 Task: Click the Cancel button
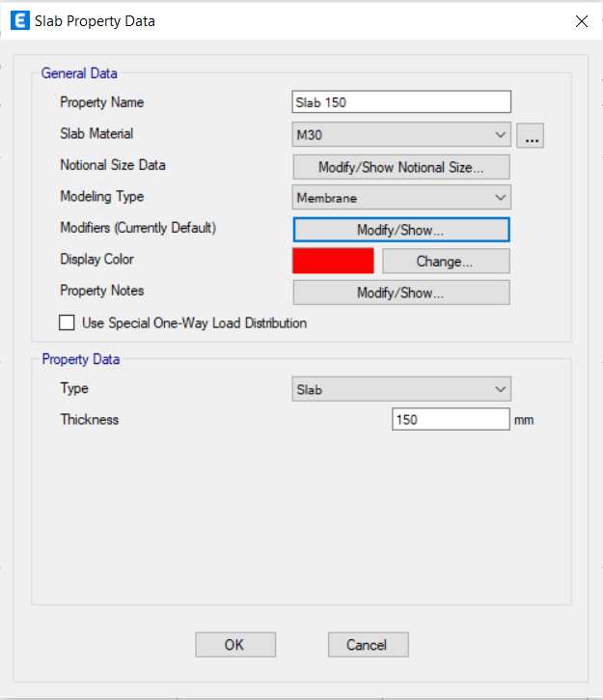(369, 645)
